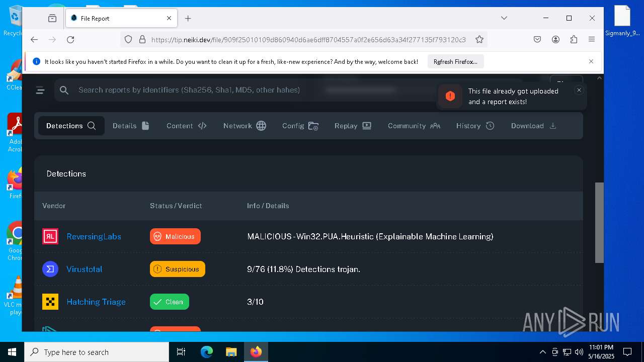Bookmark this page with the star
The height and width of the screenshot is (362, 644).
coord(479,39)
